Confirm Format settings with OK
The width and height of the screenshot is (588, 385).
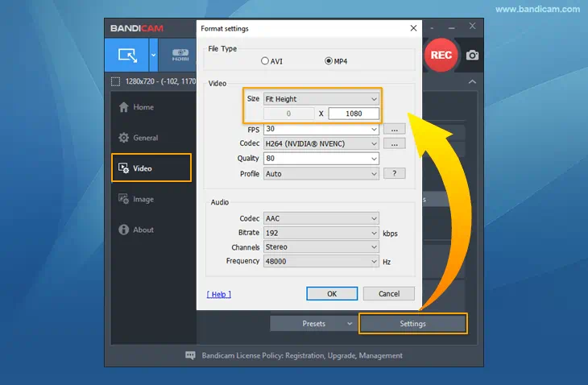click(x=332, y=293)
